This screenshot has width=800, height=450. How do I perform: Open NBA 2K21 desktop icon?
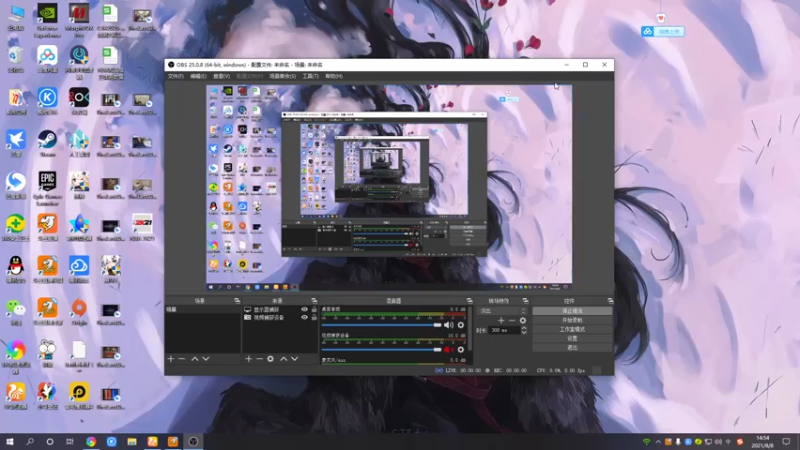click(142, 227)
